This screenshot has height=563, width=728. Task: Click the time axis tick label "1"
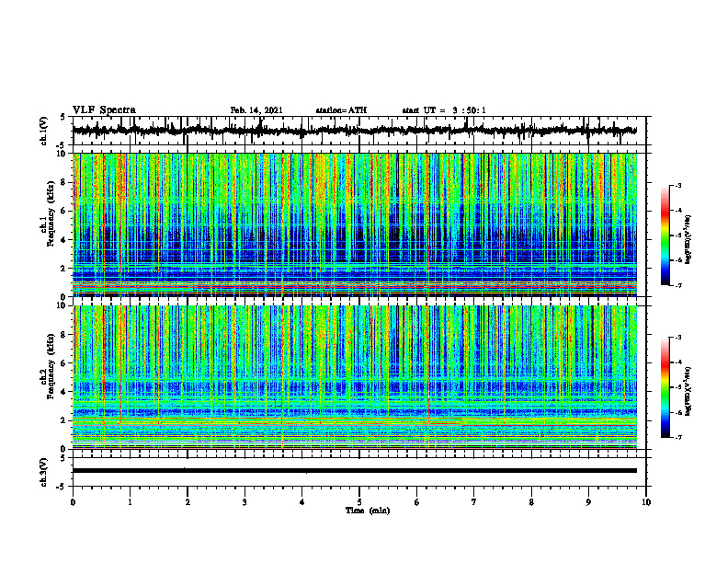click(130, 502)
